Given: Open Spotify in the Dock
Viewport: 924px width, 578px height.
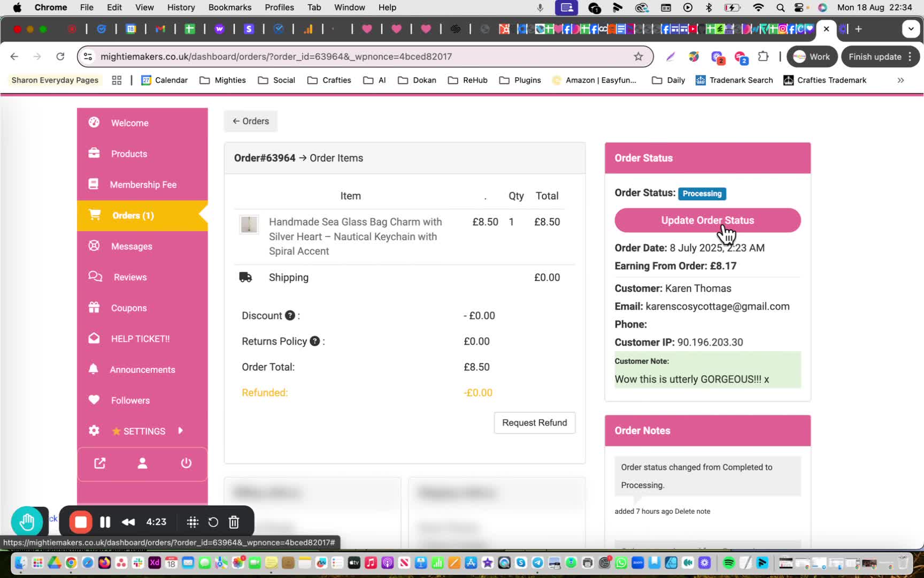Looking at the screenshot, I should coord(728,562).
